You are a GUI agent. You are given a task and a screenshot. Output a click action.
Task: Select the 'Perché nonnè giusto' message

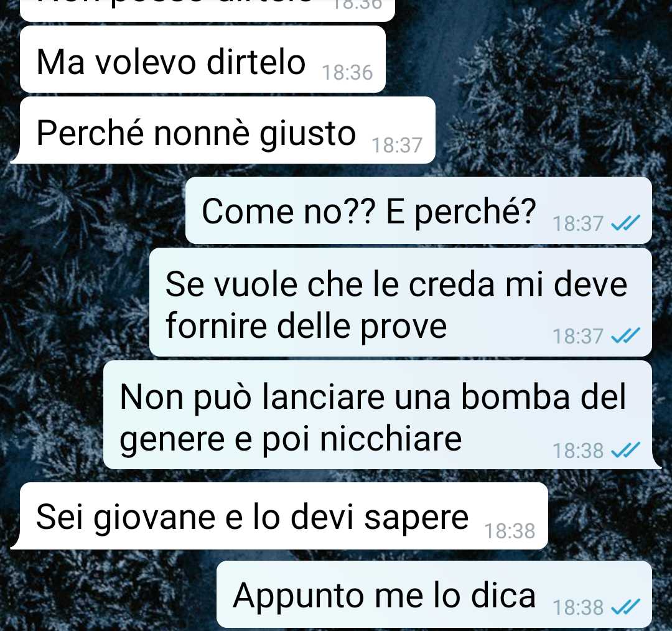click(x=223, y=130)
